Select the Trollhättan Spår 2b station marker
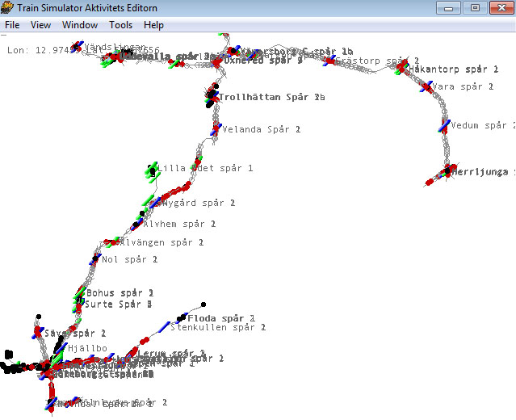 215,97
